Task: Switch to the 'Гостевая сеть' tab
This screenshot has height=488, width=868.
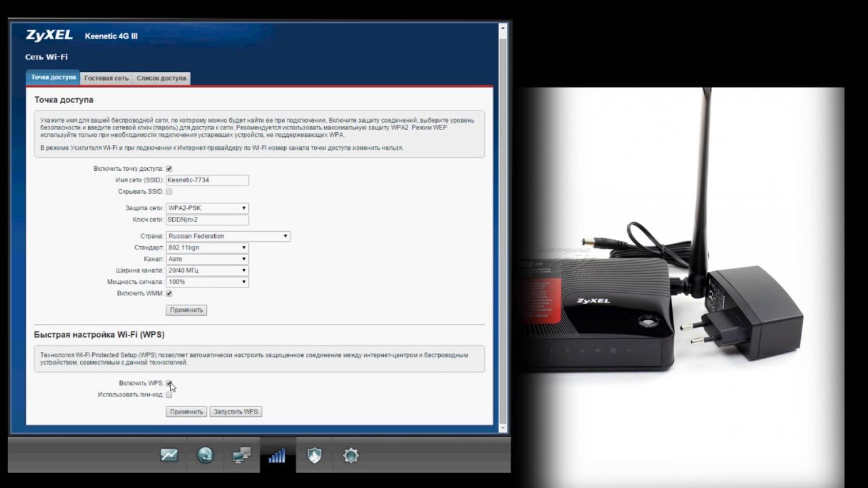Action: 106,78
